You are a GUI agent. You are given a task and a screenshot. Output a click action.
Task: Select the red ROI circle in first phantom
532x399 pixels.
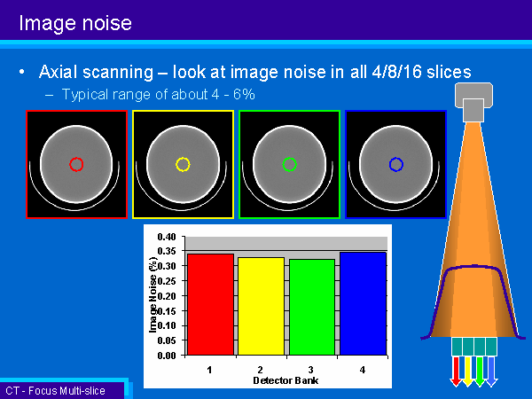click(x=76, y=164)
